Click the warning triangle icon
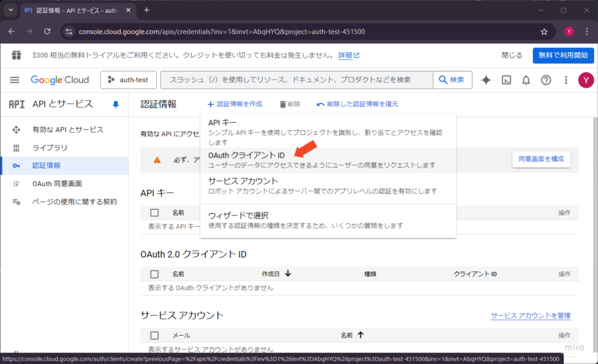This screenshot has height=364, width=598. [157, 160]
